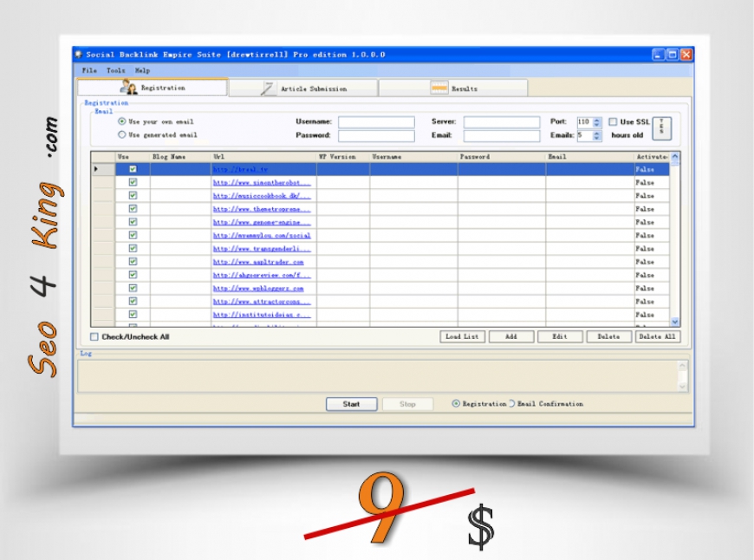Uncheck the Use box for wpbloggerz row
Screen dimensions: 754x560
point(133,288)
